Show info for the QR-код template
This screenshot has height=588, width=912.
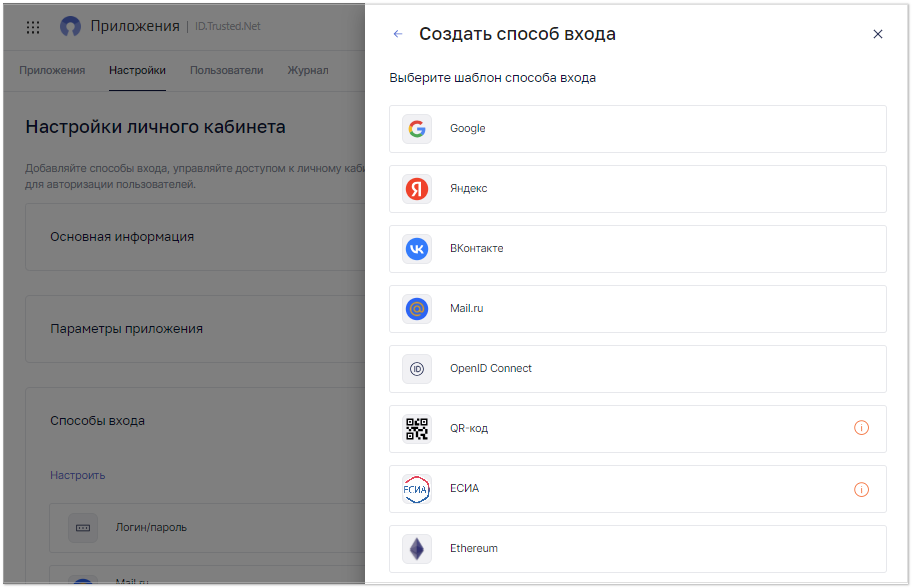pyautogui.click(x=861, y=428)
